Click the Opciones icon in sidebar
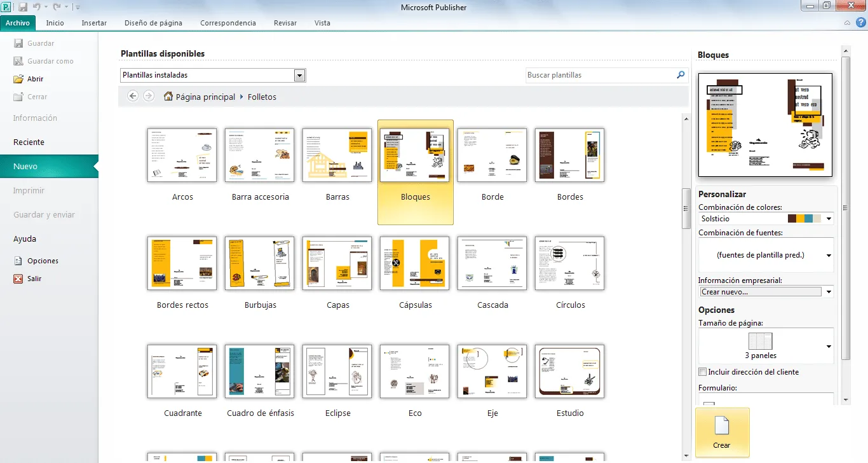This screenshot has width=868, height=463. tap(18, 261)
